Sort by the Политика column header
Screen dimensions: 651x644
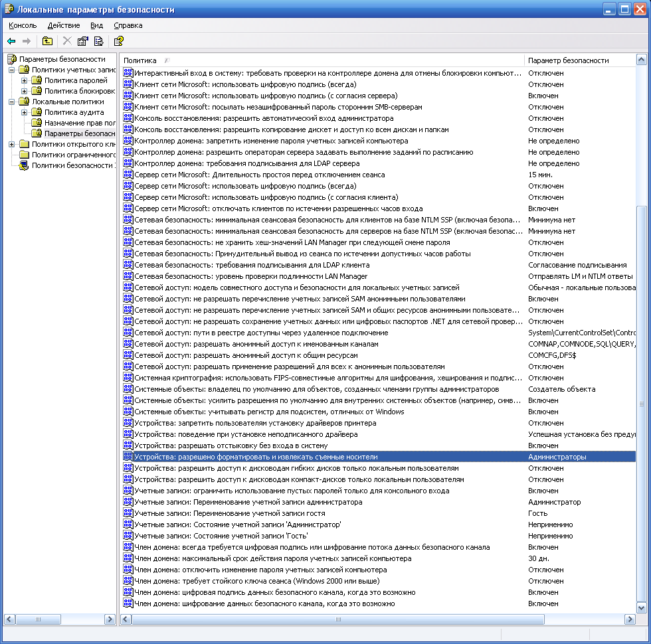coord(322,60)
